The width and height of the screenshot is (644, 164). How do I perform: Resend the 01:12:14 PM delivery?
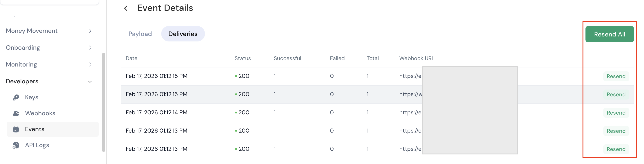[x=616, y=113]
